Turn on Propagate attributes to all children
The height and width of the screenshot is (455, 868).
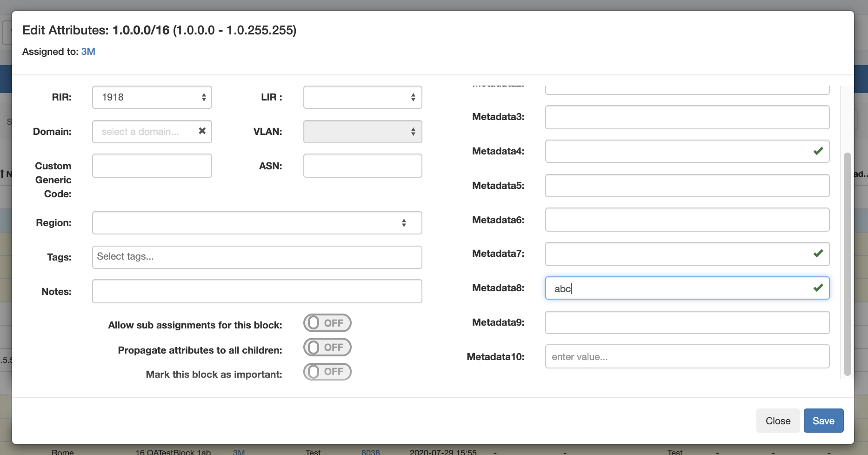[x=327, y=348]
